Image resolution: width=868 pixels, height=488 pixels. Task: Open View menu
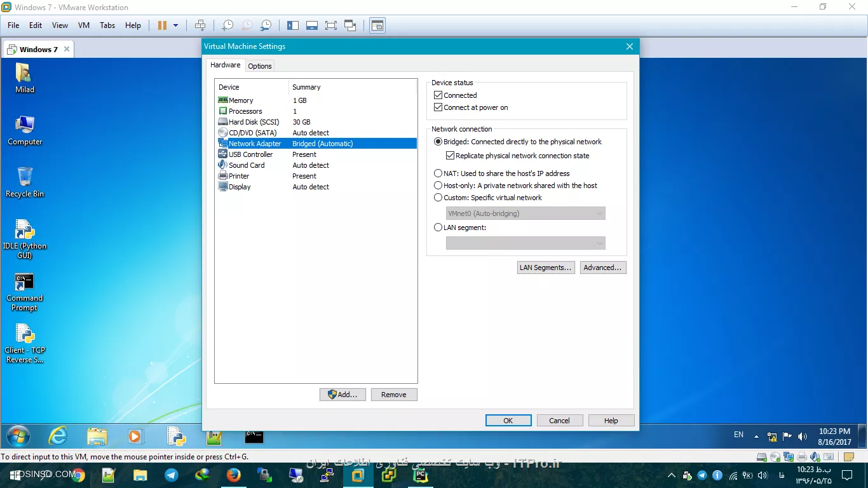coord(60,25)
